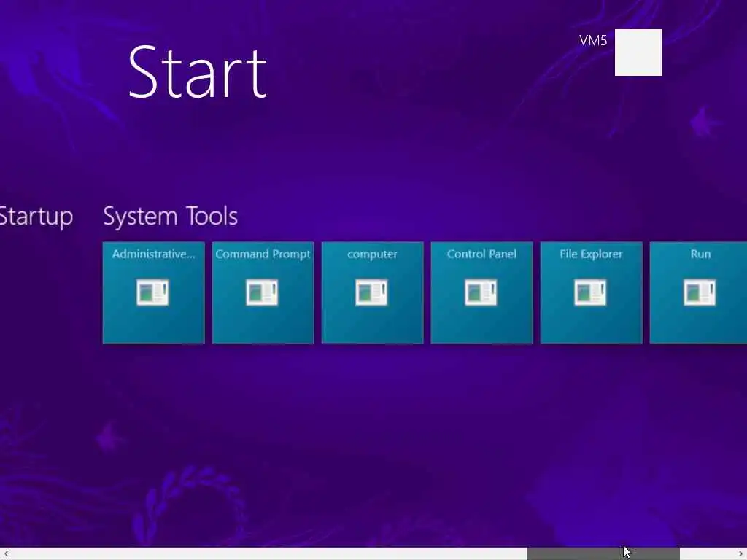The image size is (747, 560).
Task: Open the Administrative Tools tile
Action: pos(153,293)
